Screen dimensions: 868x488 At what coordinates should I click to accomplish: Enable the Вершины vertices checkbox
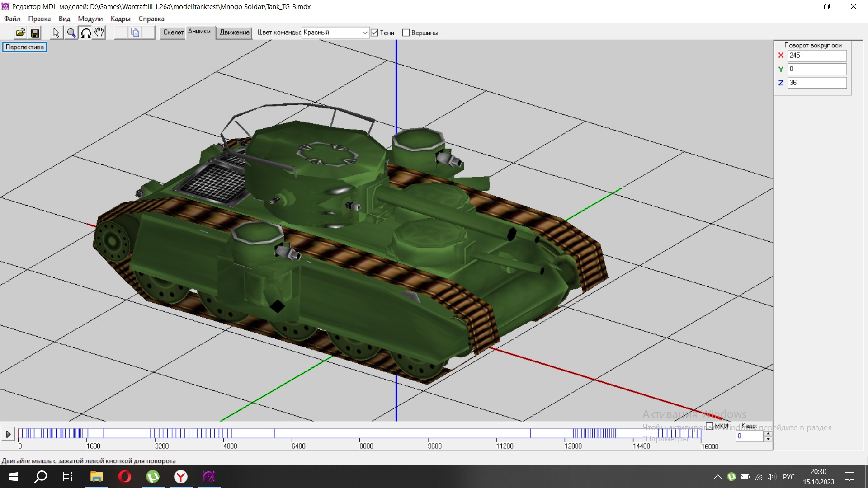click(x=406, y=33)
